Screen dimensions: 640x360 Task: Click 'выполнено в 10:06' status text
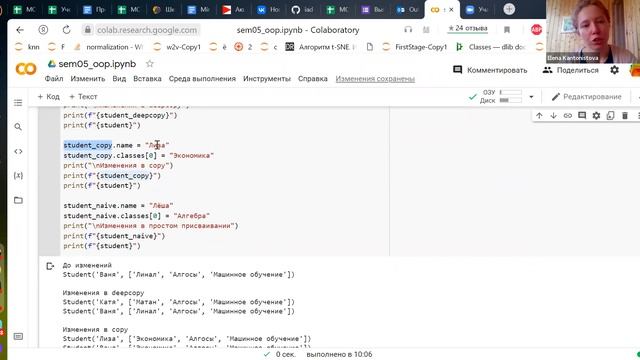click(x=339, y=354)
